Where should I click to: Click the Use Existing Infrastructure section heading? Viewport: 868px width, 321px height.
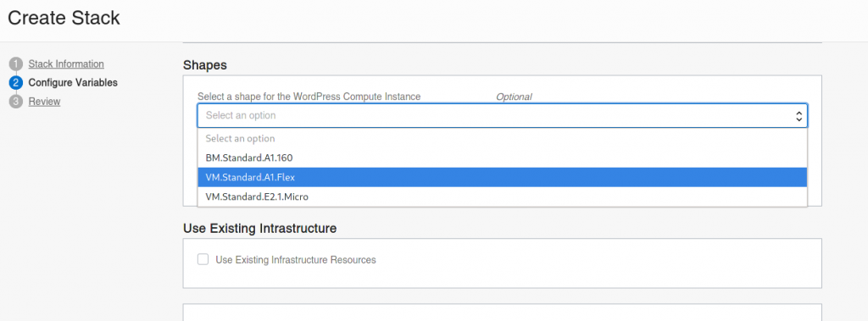tap(259, 228)
